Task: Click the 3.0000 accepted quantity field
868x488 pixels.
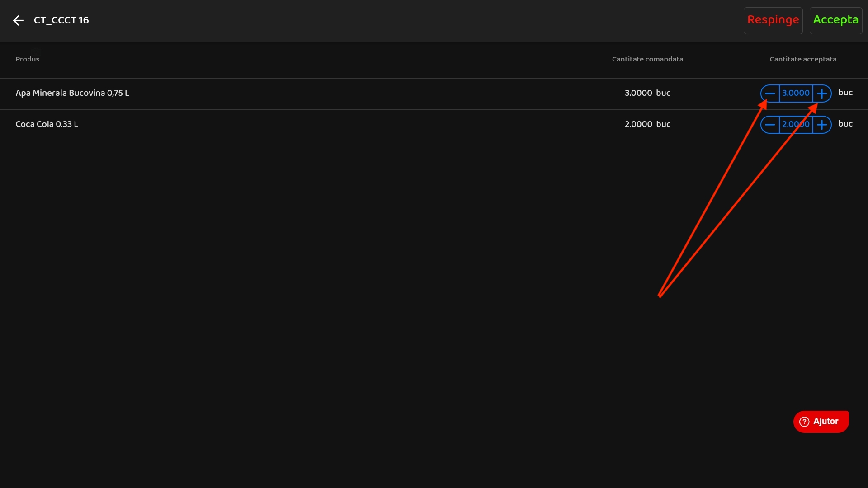Action: click(796, 94)
